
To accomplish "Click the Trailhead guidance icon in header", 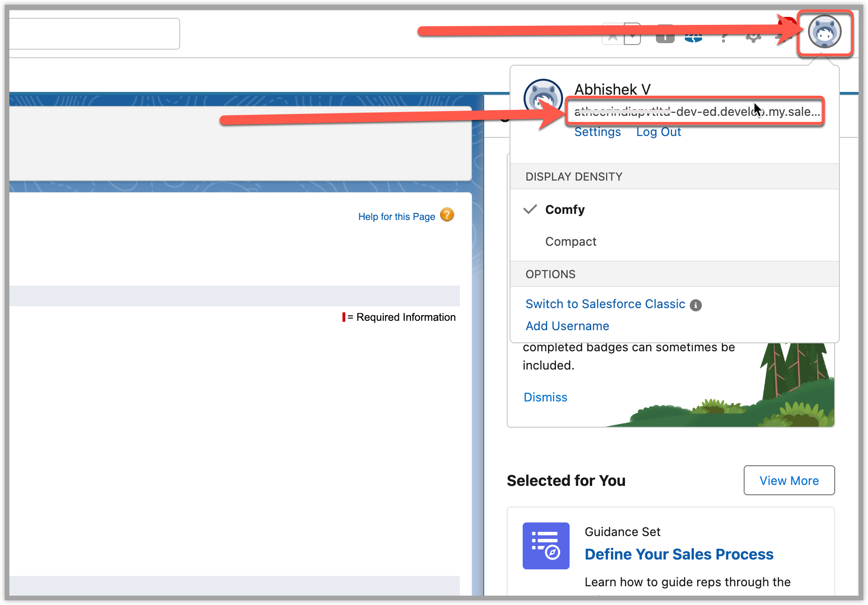I will tap(693, 37).
